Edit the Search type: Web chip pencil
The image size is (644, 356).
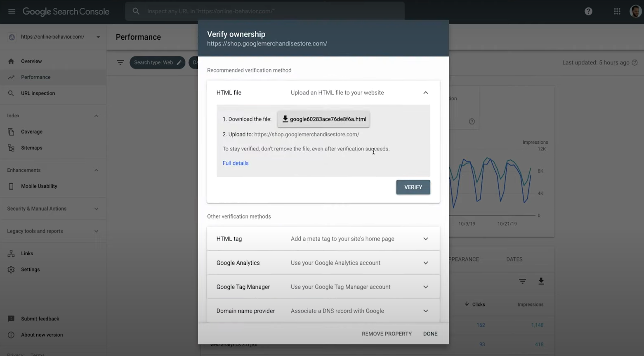click(179, 63)
